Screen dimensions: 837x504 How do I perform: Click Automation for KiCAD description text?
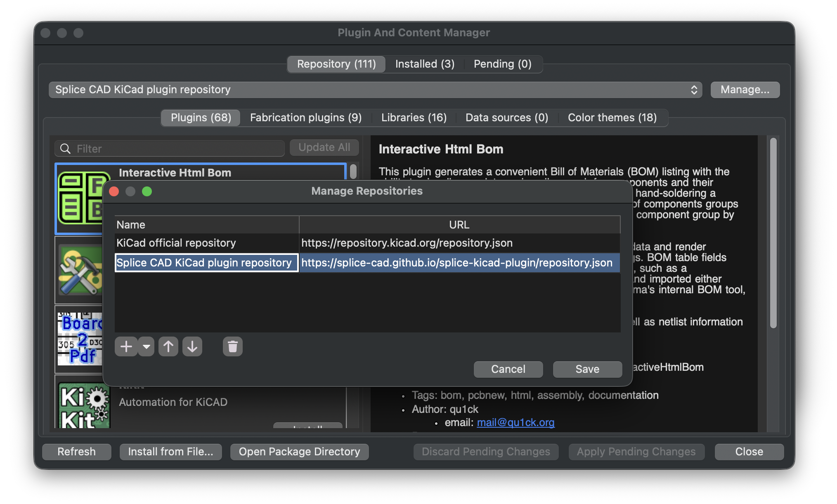tap(173, 402)
